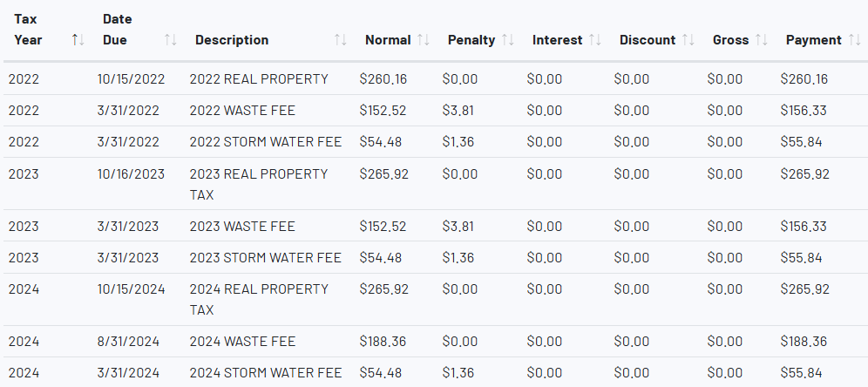Select the 2022 REAL PROPERTY row description

pyautogui.click(x=259, y=79)
